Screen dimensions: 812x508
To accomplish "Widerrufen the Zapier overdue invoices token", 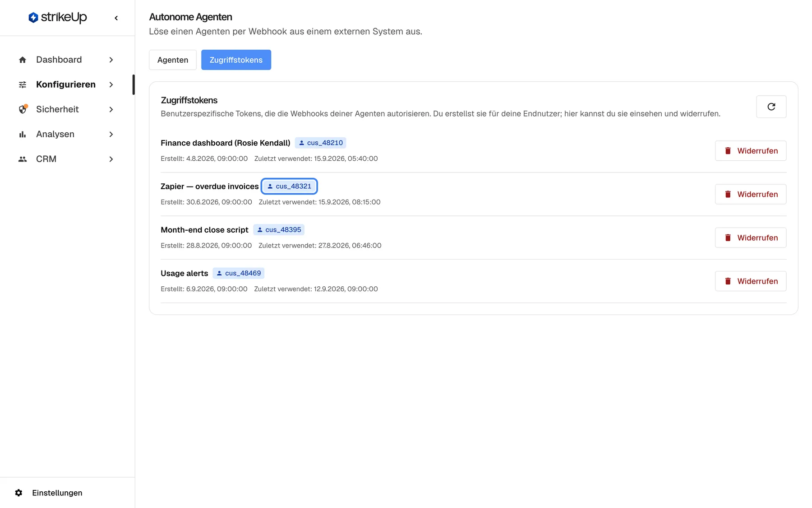I will [x=751, y=194].
